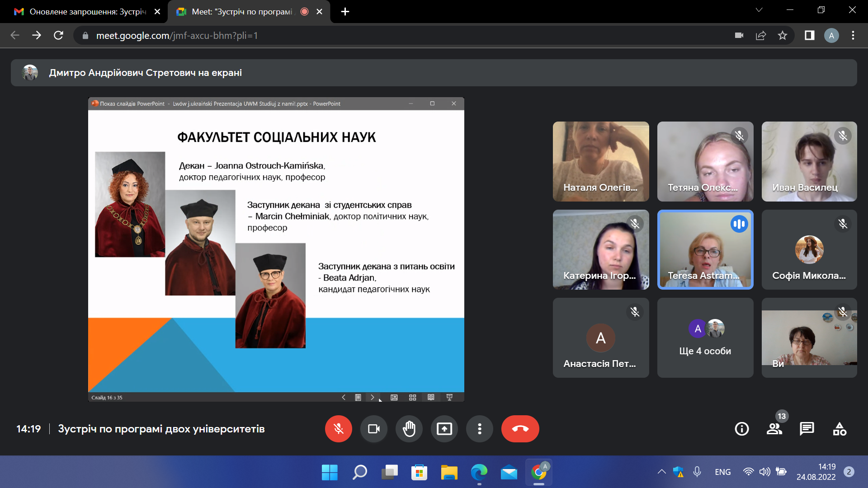Screen dimensions: 868x488
Task: Show participants list people icon
Action: pyautogui.click(x=774, y=428)
